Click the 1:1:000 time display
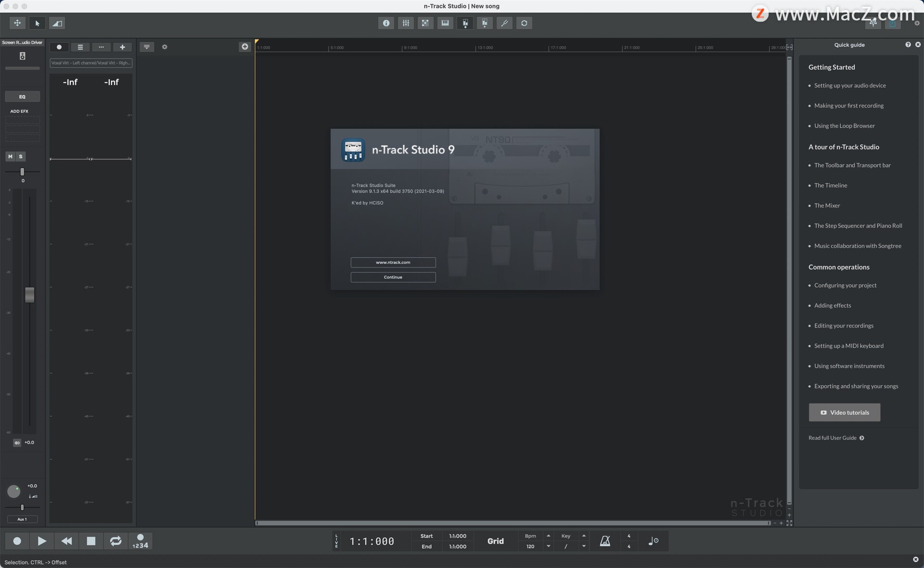The image size is (924, 568). pyautogui.click(x=372, y=542)
